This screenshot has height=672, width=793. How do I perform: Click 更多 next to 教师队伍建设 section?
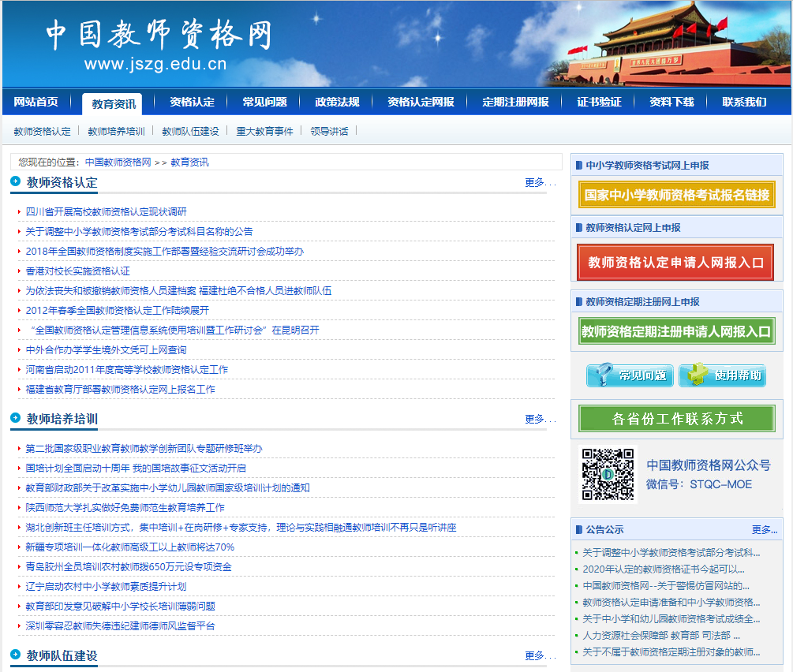(x=541, y=655)
